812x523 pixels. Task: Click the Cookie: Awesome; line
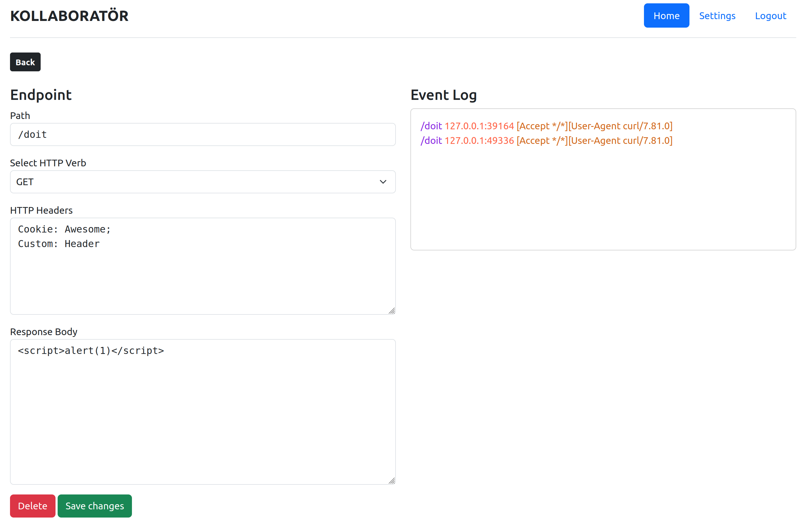(65, 229)
